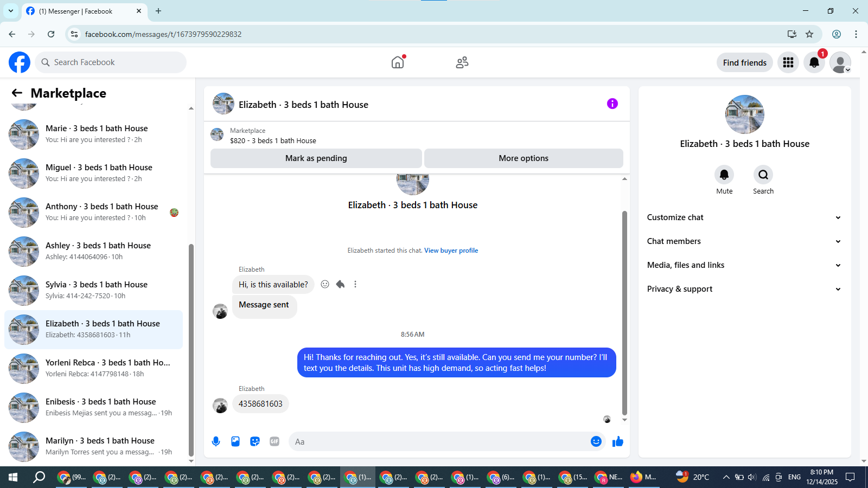This screenshot has height=488, width=868.
Task: Click the Facebook logo icon
Action: tap(20, 62)
